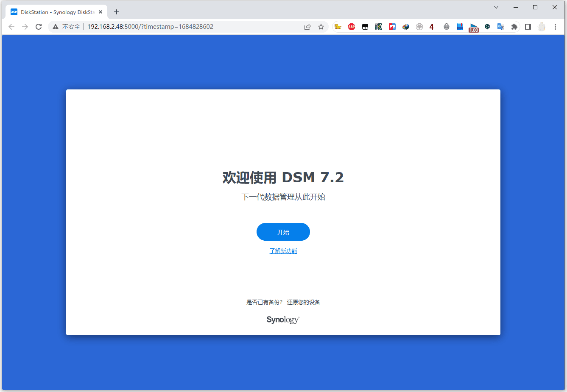567x392 pixels.
Task: Open the Chrome three-dot menu
Action: 555,27
